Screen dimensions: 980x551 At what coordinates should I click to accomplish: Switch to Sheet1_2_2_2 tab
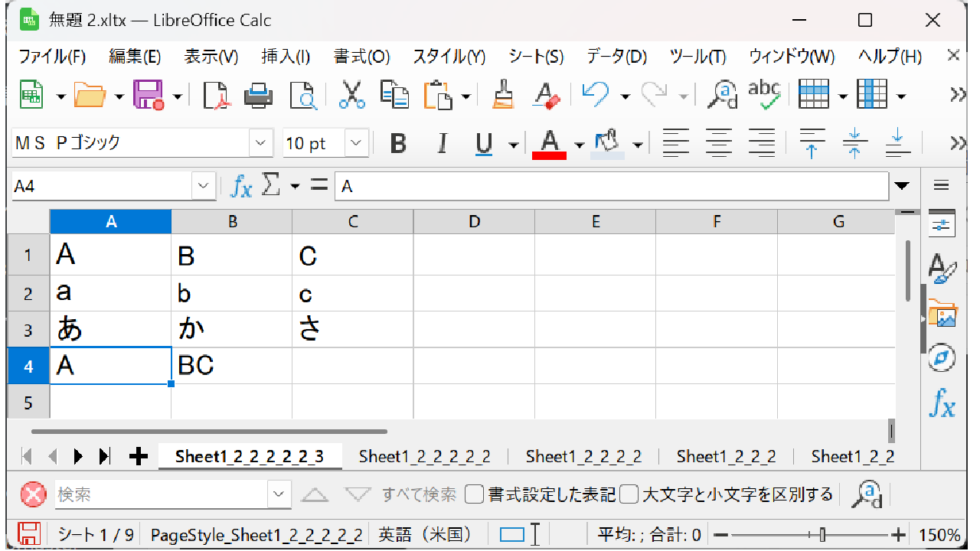click(726, 457)
